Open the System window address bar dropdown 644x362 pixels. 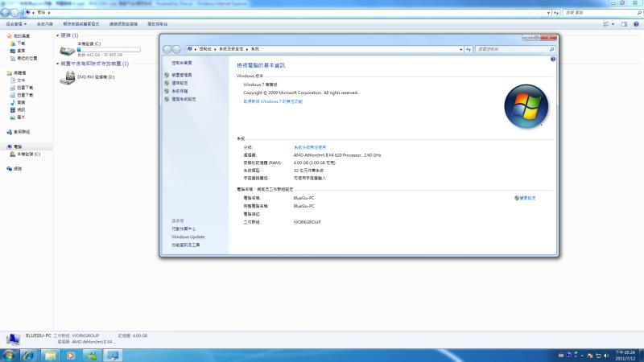(460, 49)
